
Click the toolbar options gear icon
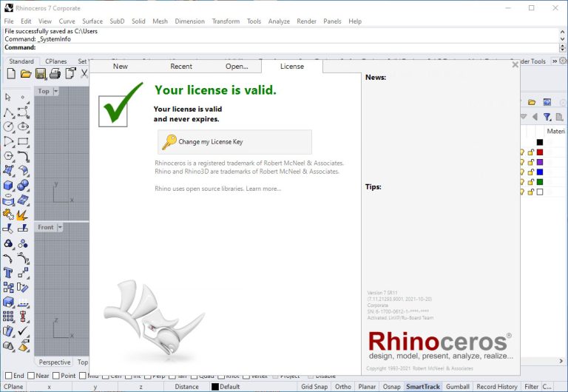[x=564, y=61]
